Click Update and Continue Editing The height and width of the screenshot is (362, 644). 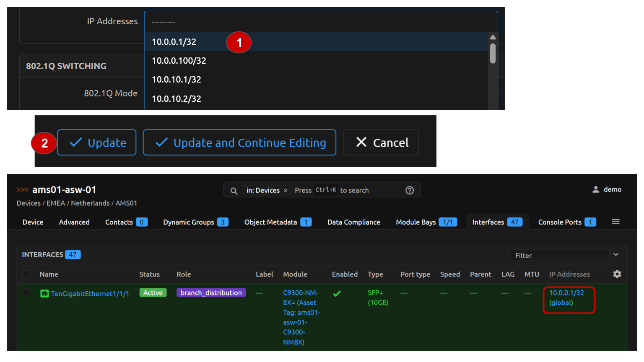tap(239, 143)
